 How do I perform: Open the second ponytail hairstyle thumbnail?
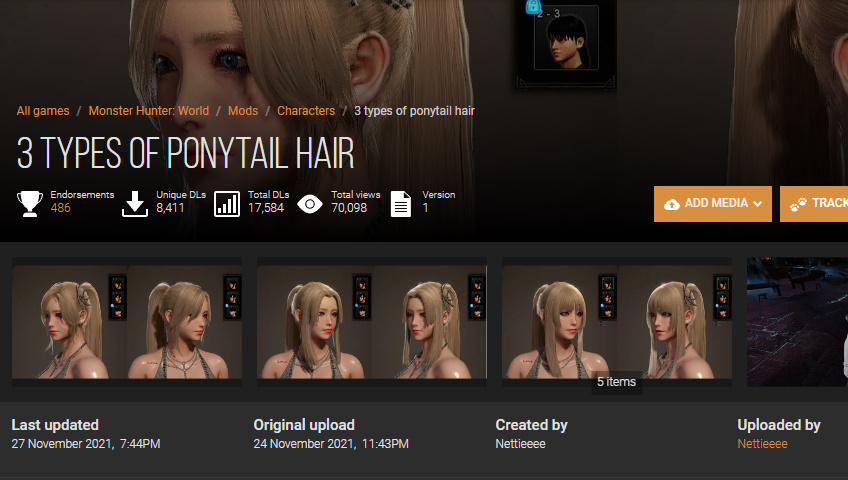click(x=372, y=322)
